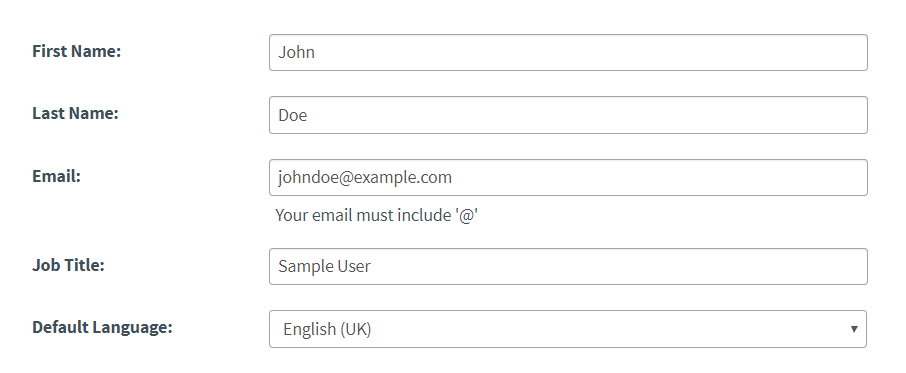Click the 'John' text in First Name
The width and height of the screenshot is (906, 373).
click(296, 53)
